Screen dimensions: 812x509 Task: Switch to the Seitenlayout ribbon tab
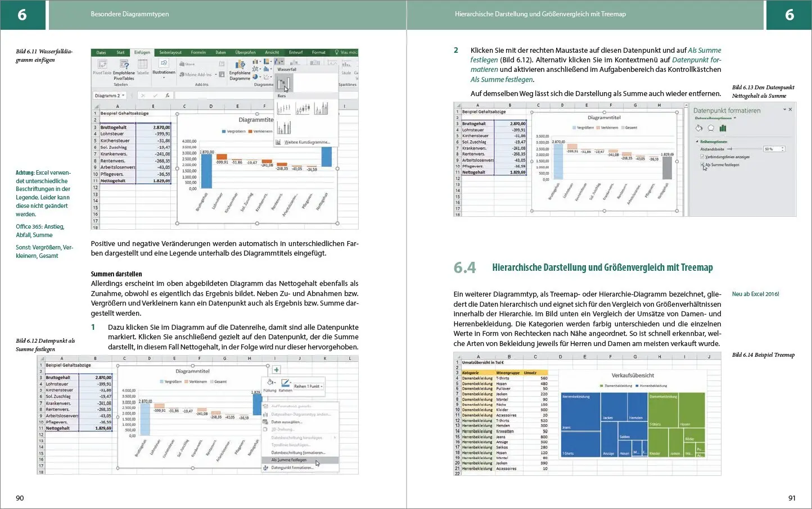point(170,52)
